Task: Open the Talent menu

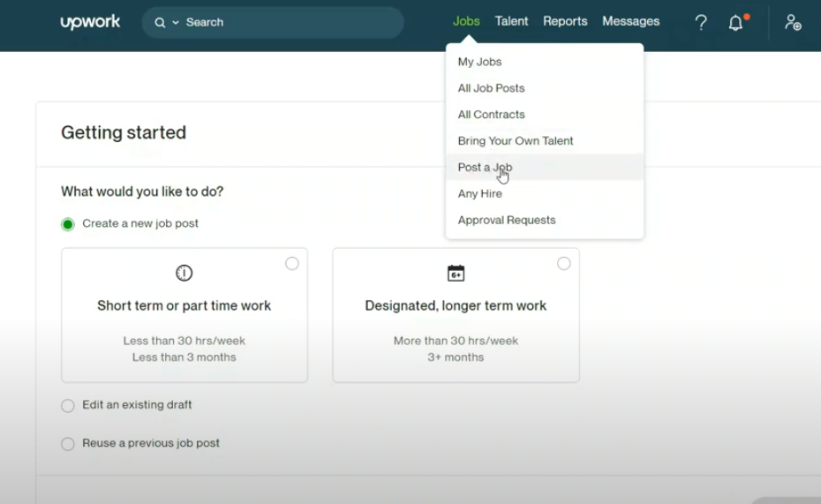Action: point(511,21)
